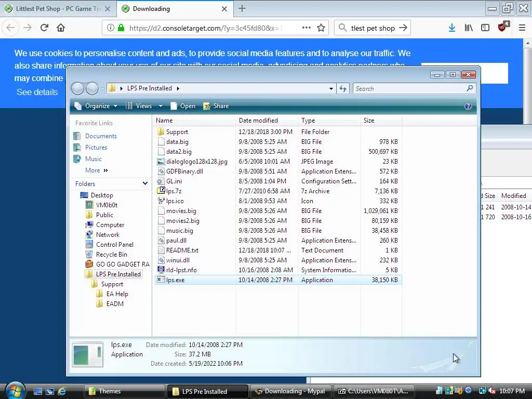Click Share toolbar button
Image resolution: width=532 pixels, height=399 pixels.
[216, 106]
